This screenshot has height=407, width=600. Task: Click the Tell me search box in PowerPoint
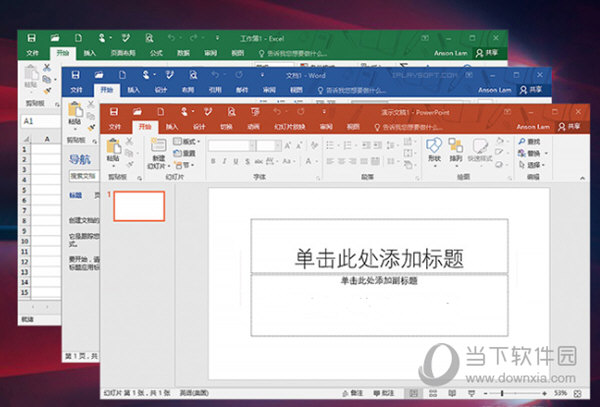pos(408,127)
